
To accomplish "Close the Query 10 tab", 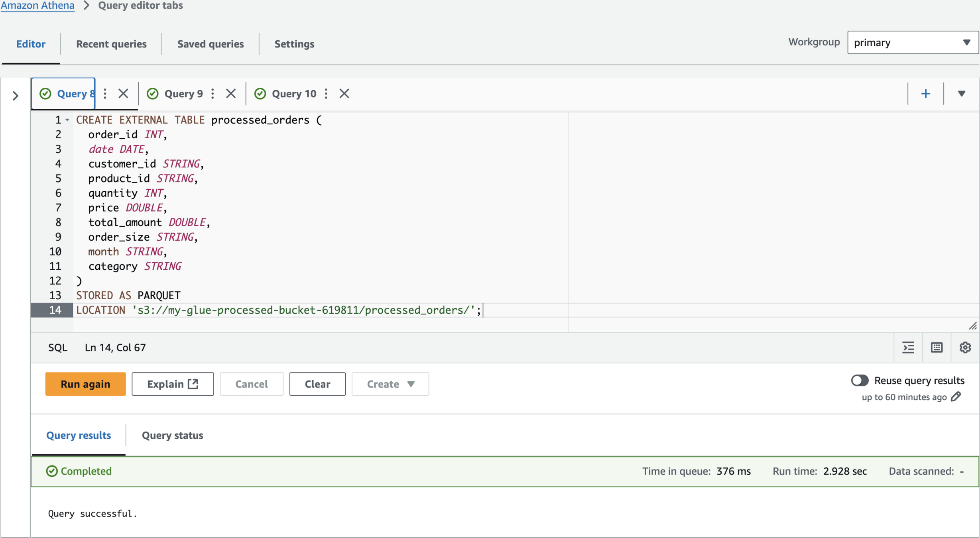I will coord(344,94).
